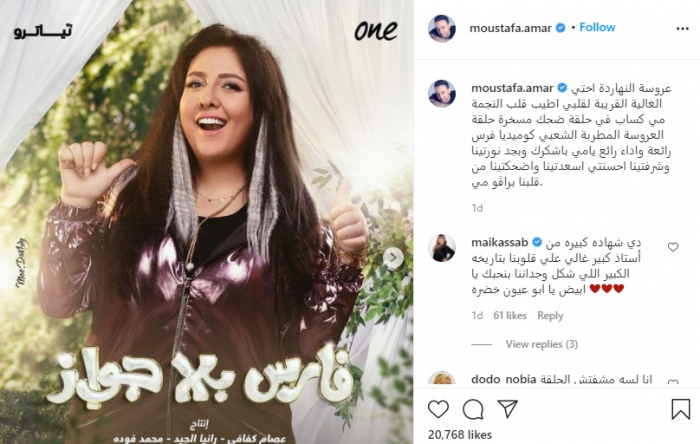Viewport: 700px width, 444px height.
Task: Click the post poster image
Action: coord(207,222)
